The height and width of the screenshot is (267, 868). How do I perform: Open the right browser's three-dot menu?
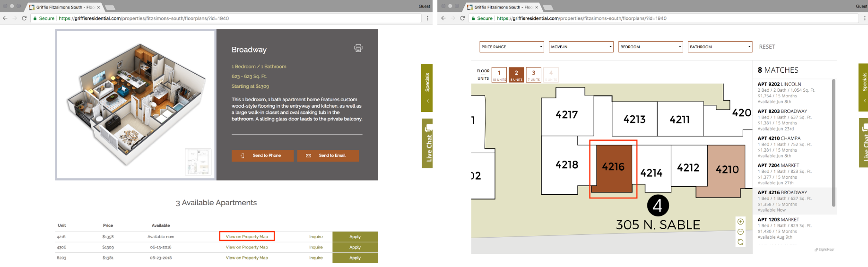click(x=865, y=18)
